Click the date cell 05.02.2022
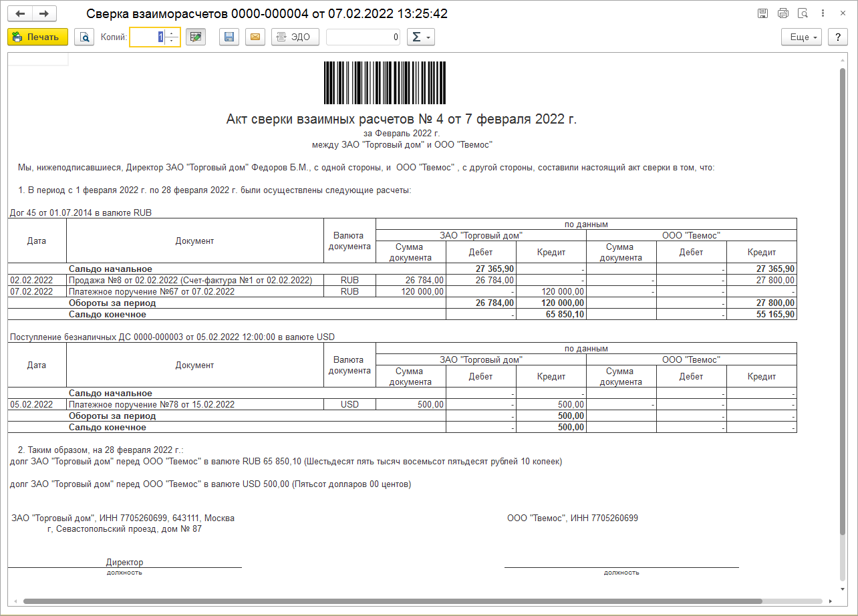This screenshot has width=858, height=616. click(x=37, y=404)
